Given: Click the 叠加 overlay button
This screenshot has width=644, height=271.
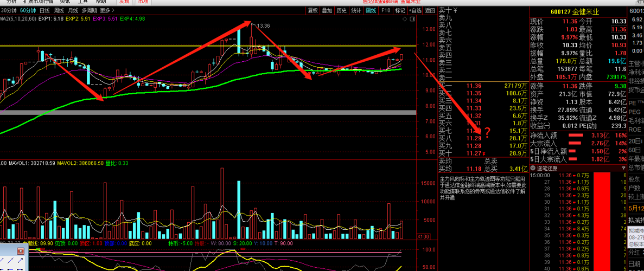Looking at the screenshot, I should (x=327, y=11).
